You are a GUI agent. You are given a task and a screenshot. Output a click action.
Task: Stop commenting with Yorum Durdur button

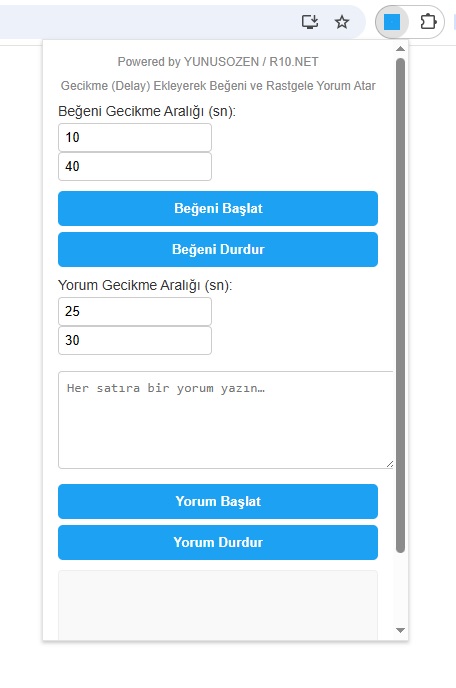click(218, 542)
